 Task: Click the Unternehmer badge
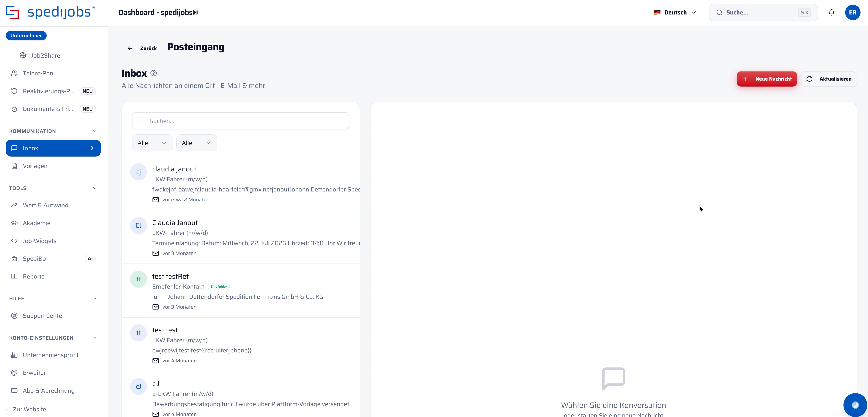click(x=26, y=36)
